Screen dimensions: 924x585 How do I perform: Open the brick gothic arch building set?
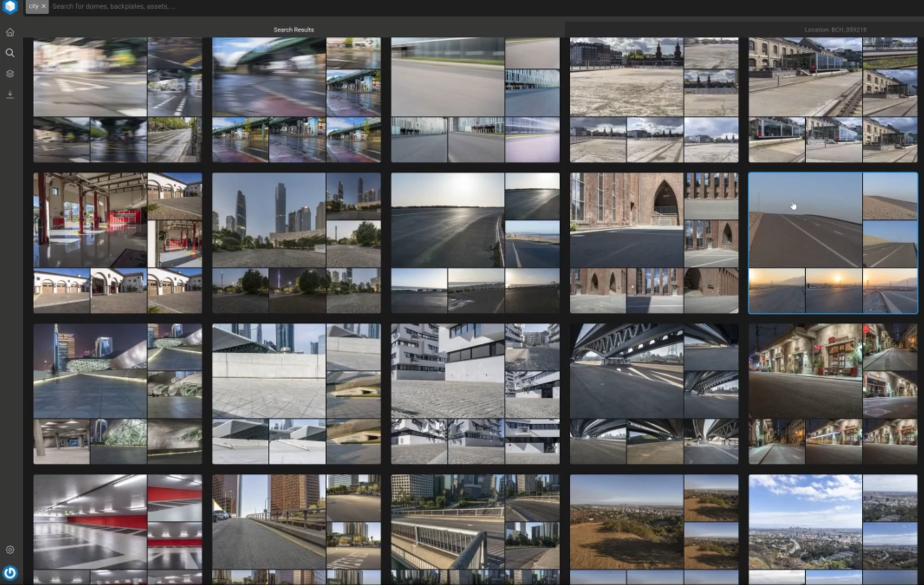point(654,243)
